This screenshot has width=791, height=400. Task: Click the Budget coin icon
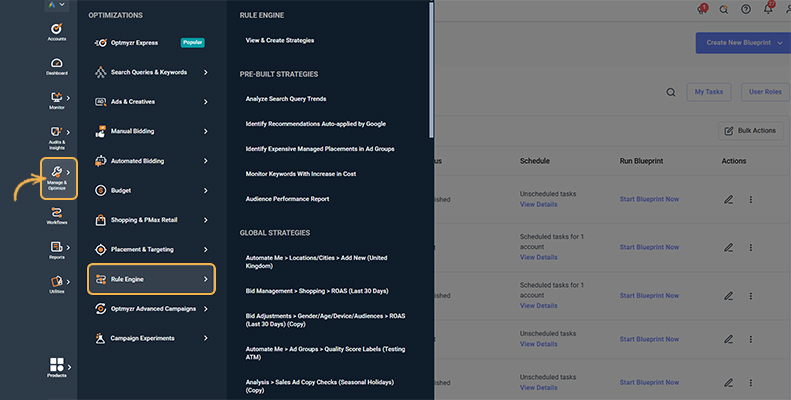(100, 191)
